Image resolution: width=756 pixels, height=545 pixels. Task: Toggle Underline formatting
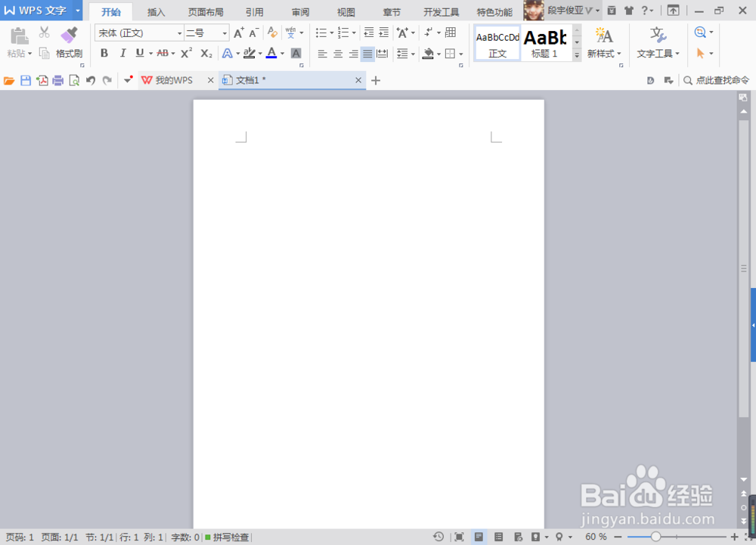point(140,53)
